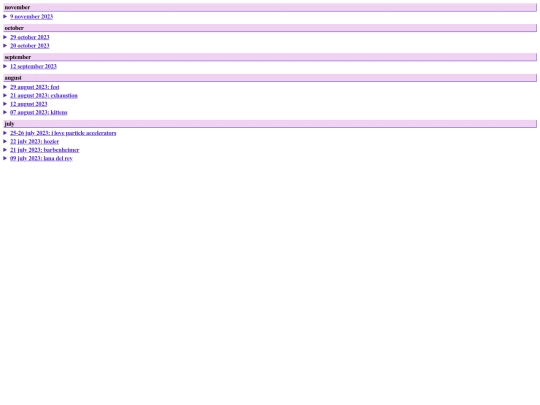Expand the 12 september 2023 disclosure triangle
This screenshot has height=405, width=540.
point(5,66)
